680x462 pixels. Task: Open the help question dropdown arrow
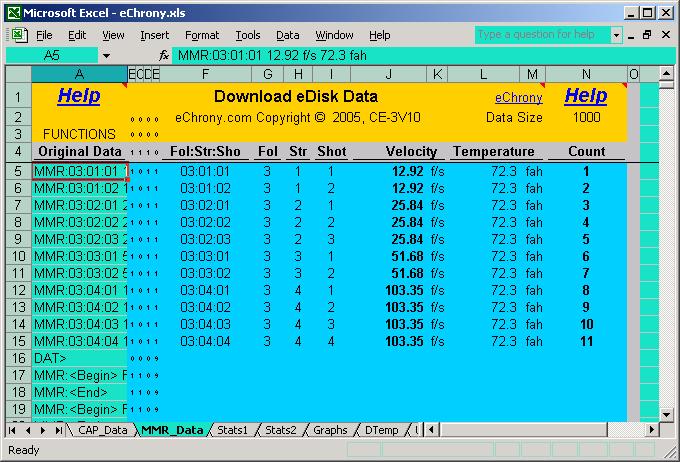(x=616, y=35)
